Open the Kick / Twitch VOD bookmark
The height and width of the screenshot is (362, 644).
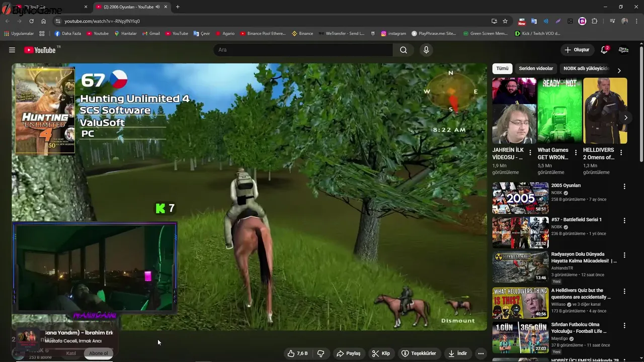click(537, 34)
